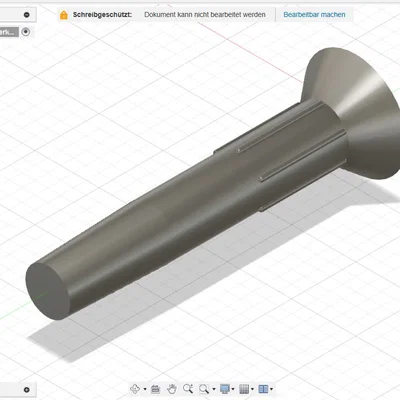
Task: Click the Orbit tool icon
Action: (x=135, y=389)
